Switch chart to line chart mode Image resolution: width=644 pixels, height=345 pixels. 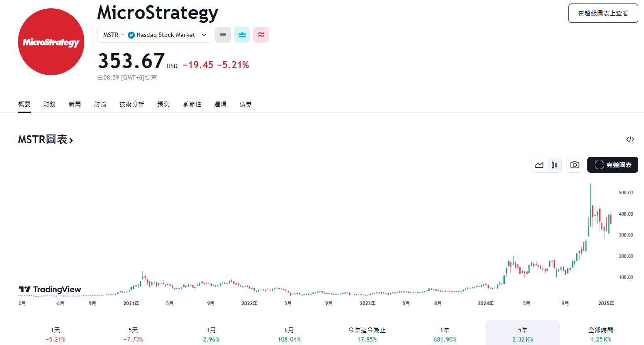point(539,165)
